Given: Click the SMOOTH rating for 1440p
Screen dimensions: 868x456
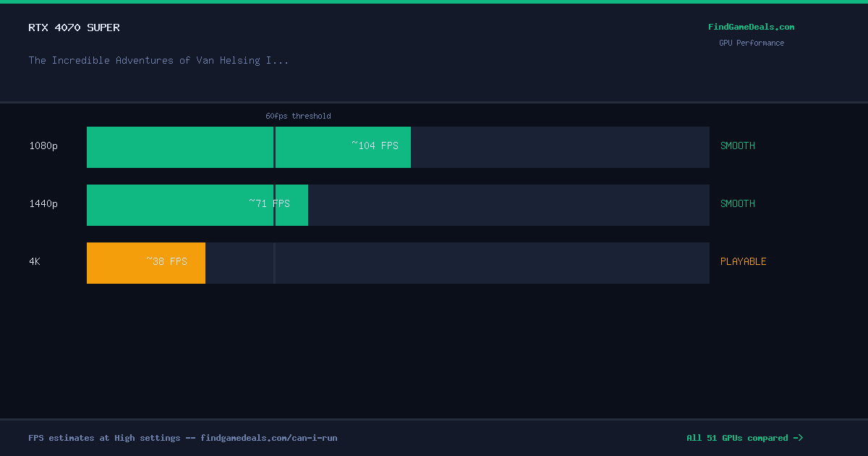Looking at the screenshot, I should point(738,203).
